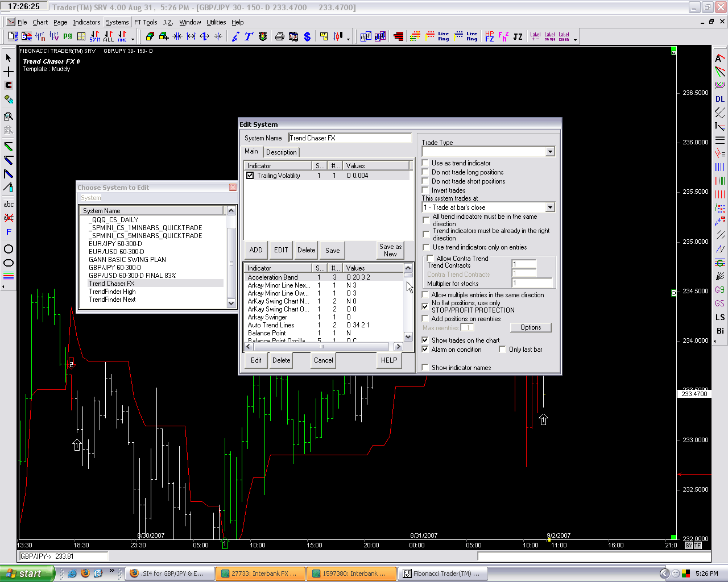Click the printer icon in toolbar
Viewport: 728px width, 582px height.
[280, 36]
